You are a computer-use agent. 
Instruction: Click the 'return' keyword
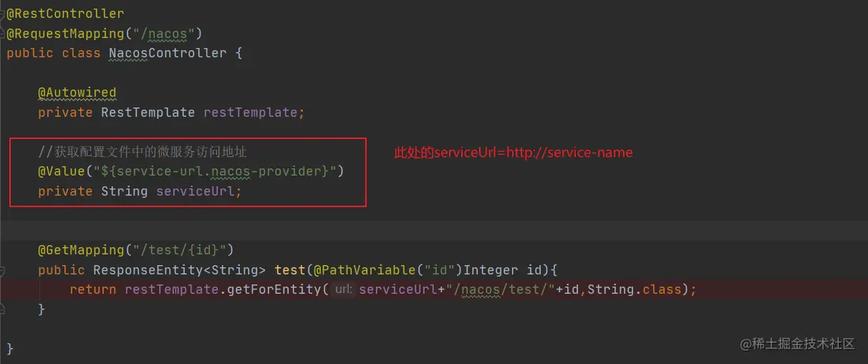(93, 289)
